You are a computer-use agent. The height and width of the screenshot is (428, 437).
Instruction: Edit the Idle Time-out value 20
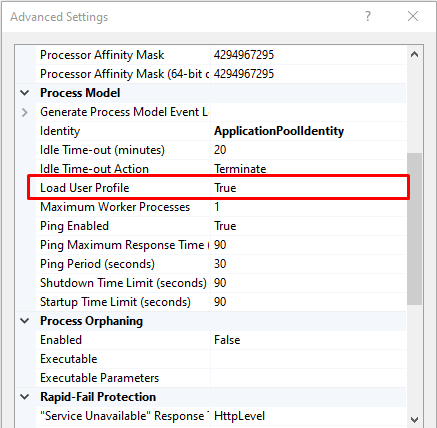(x=220, y=150)
